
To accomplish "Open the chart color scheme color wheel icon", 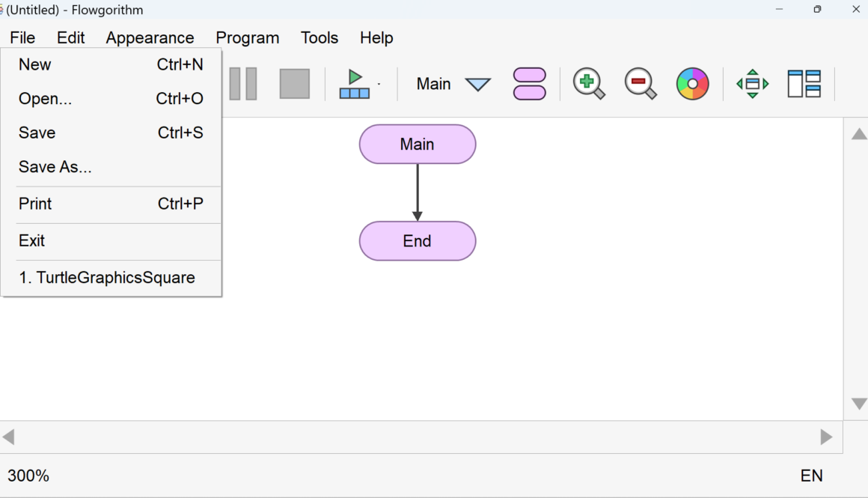I will 692,84.
